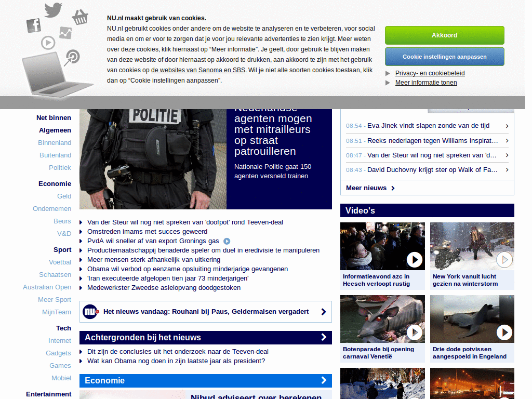
Task: Click chevron on Eva Jinek row
Action: click(507, 126)
